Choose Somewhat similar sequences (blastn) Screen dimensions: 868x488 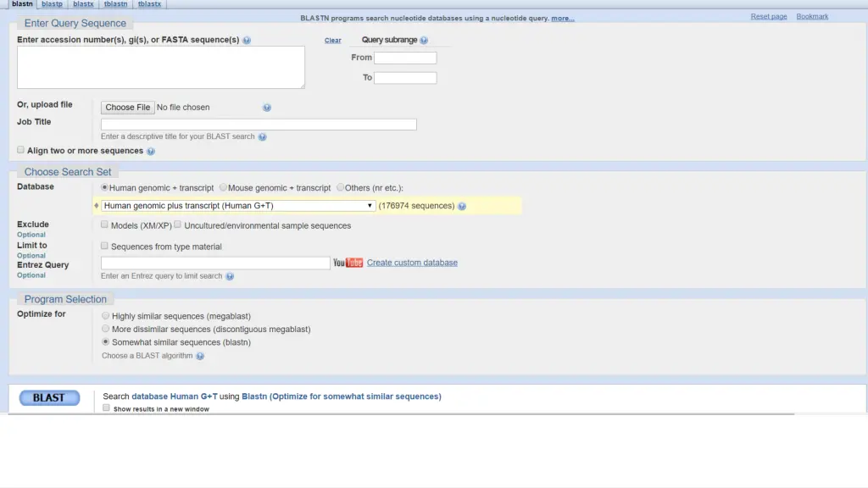click(105, 342)
